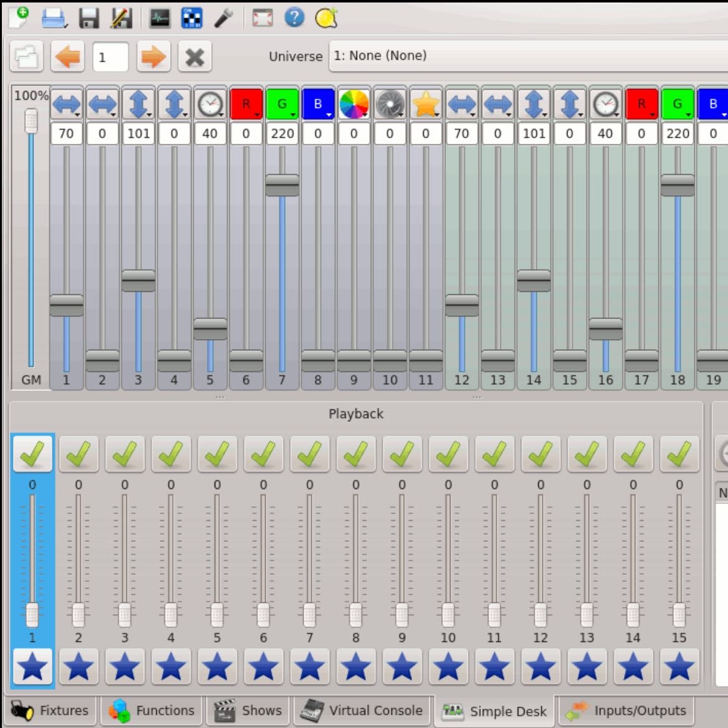Screen dimensions: 728x728
Task: Toggle checkmark button of playback 2
Action: click(78, 454)
